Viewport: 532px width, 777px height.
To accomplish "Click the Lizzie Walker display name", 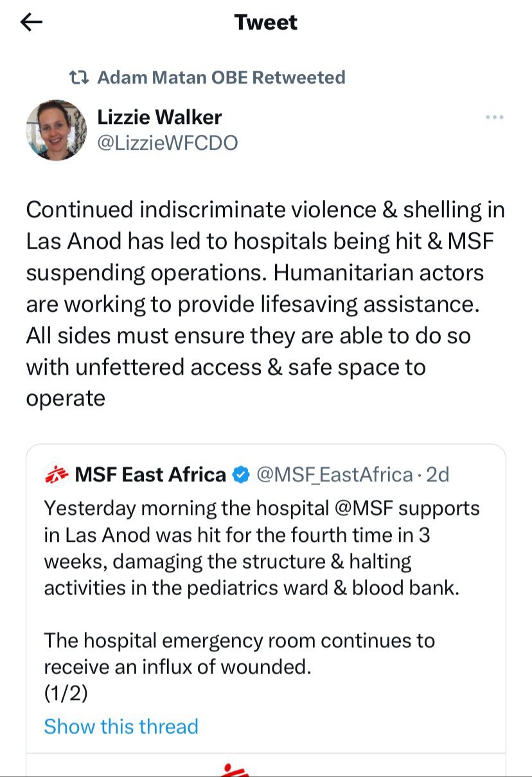I will [x=159, y=117].
